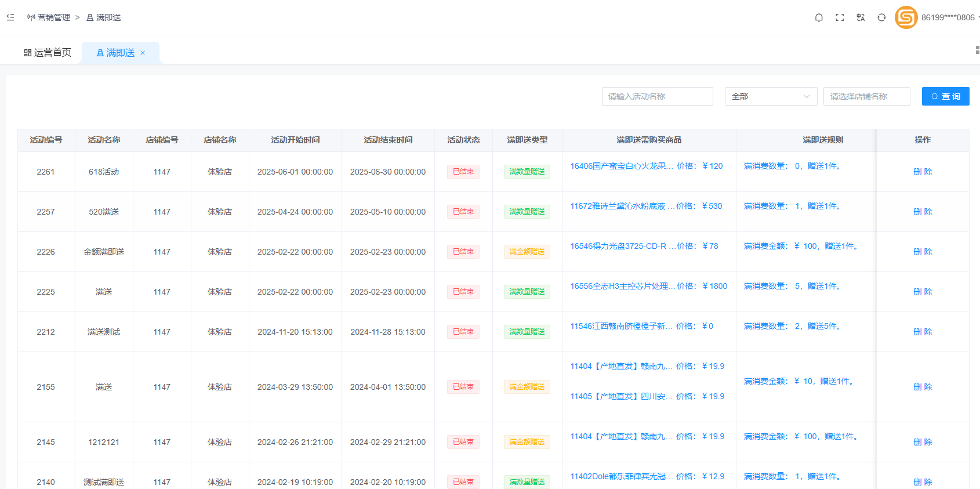Close the 满即送 tab with the X
Image resolution: width=980 pixels, height=489 pixels.
click(143, 53)
